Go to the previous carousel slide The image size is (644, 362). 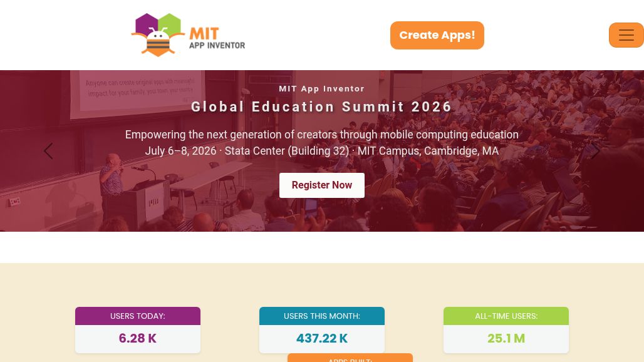[48, 151]
